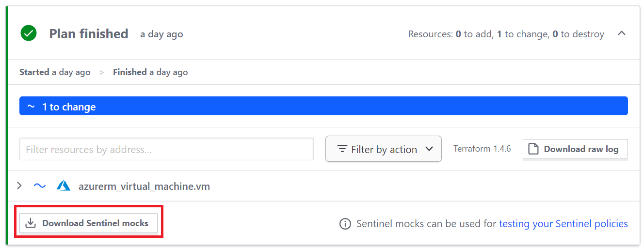The image size is (644, 248).
Task: Click the filter lines icon in Filter by action
Action: point(342,149)
